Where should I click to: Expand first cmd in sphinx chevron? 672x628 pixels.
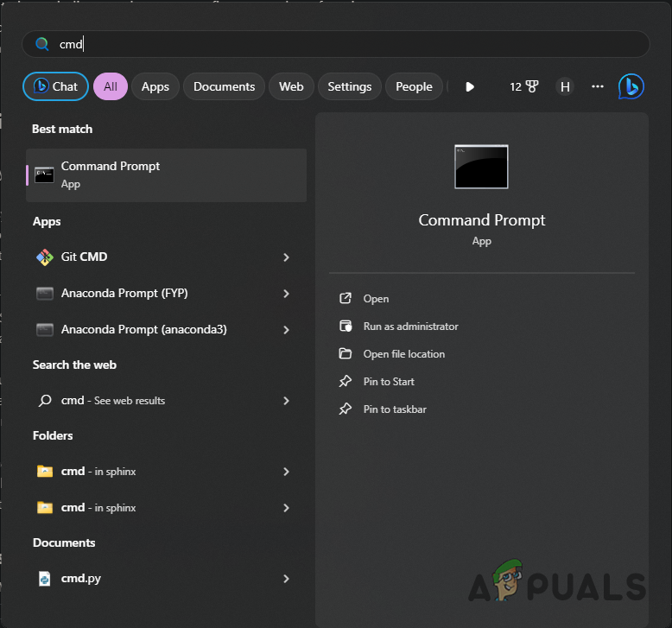286,472
